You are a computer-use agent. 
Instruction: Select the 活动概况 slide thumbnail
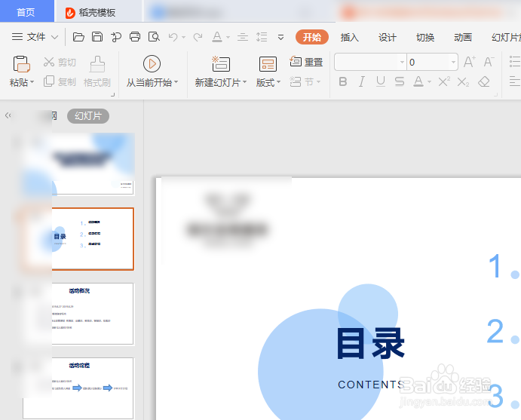(78, 314)
